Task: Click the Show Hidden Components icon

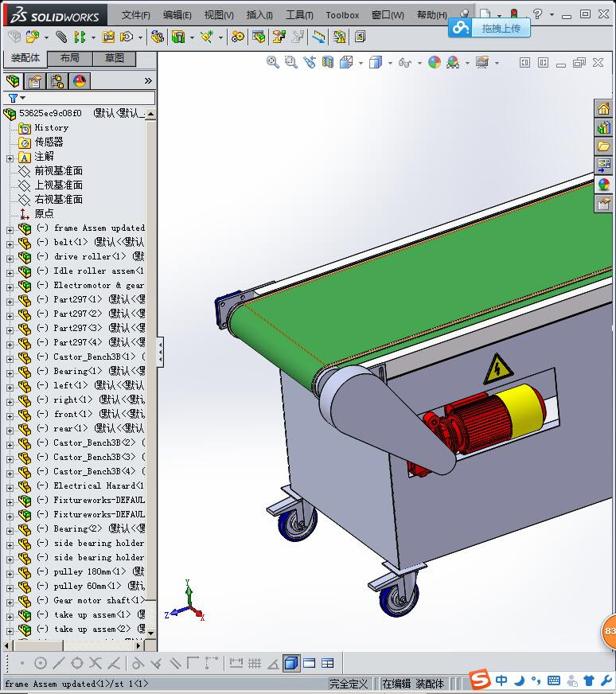Action: point(157,37)
